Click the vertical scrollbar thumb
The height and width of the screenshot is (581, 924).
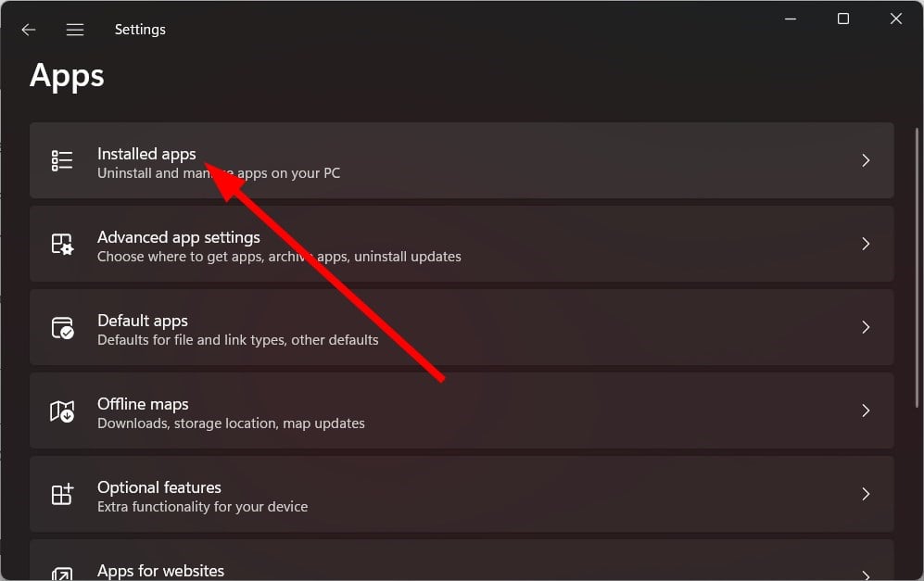tap(917, 268)
